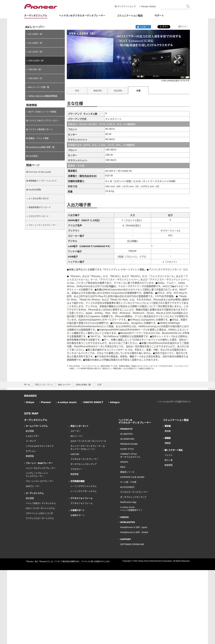Viewport: 215px width, 644px height.
Task: Open Headphones & DAP : Global link
Action: tap(134, 532)
